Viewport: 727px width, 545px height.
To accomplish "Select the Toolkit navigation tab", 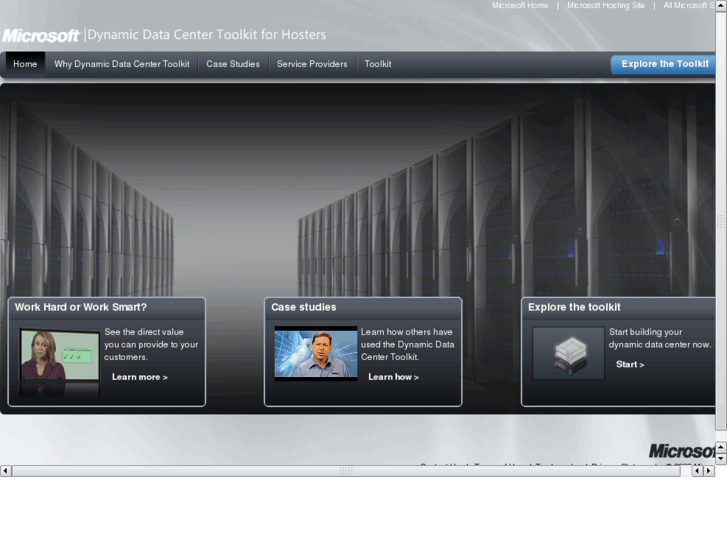I will [378, 64].
